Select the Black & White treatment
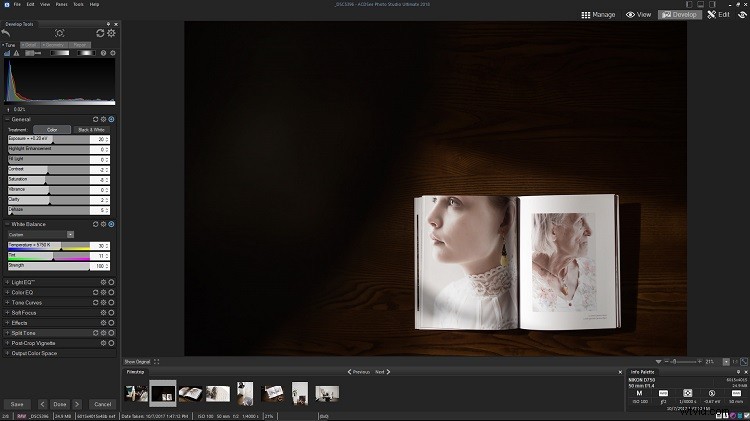This screenshot has height=421, width=750. (x=91, y=130)
